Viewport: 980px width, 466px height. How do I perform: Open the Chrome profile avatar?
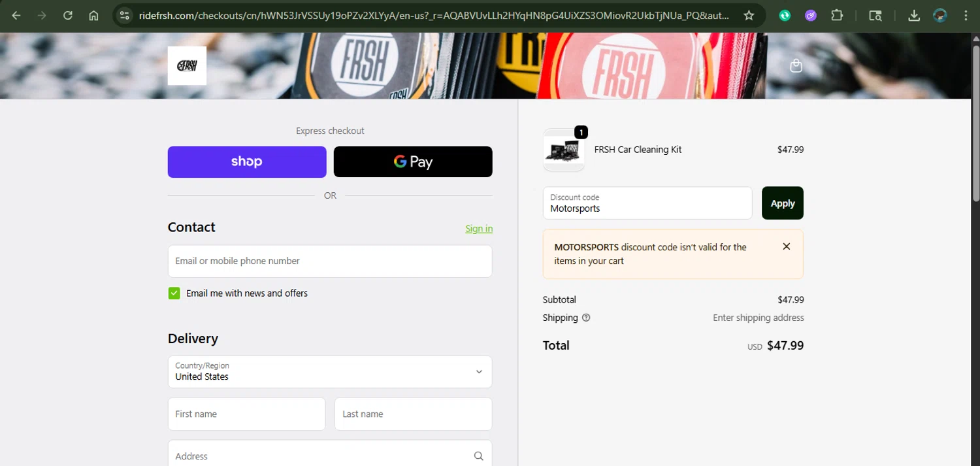[x=940, y=16]
